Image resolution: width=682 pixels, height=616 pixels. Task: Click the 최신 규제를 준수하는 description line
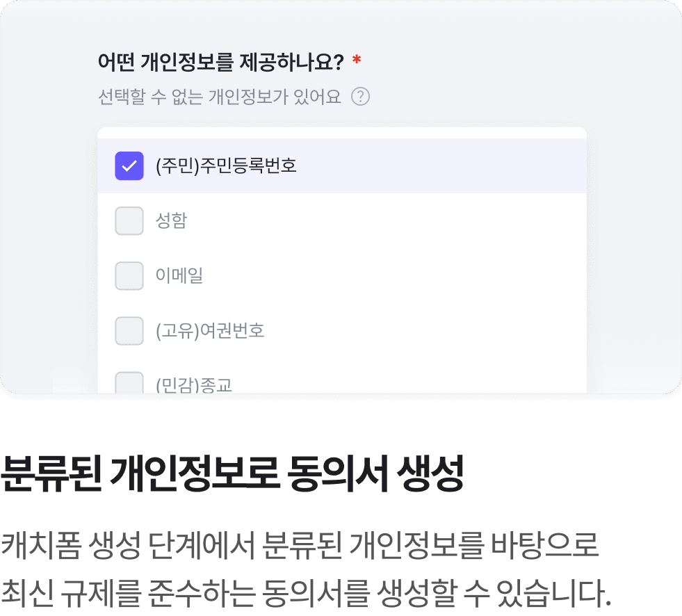pyautogui.click(x=306, y=592)
